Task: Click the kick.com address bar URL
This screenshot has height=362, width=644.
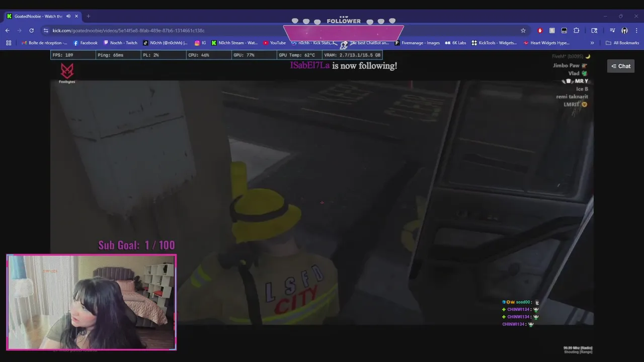Action: click(128, 31)
